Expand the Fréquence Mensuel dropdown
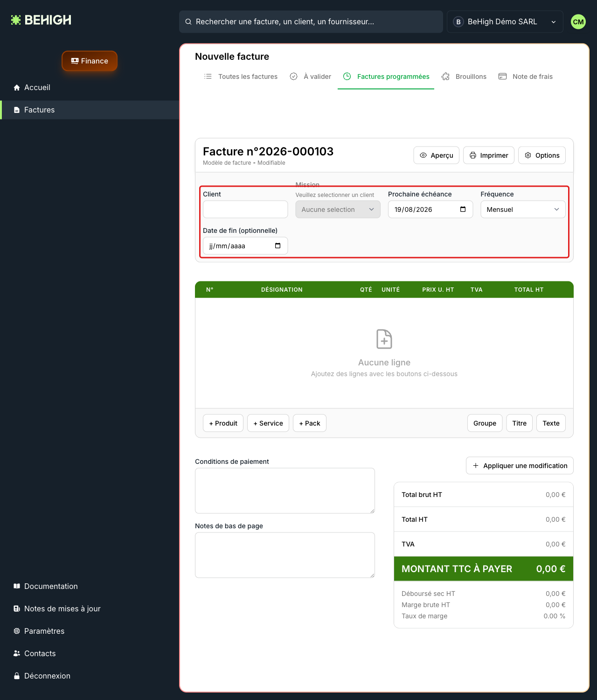Screen dimensions: 597x700 coord(523,210)
